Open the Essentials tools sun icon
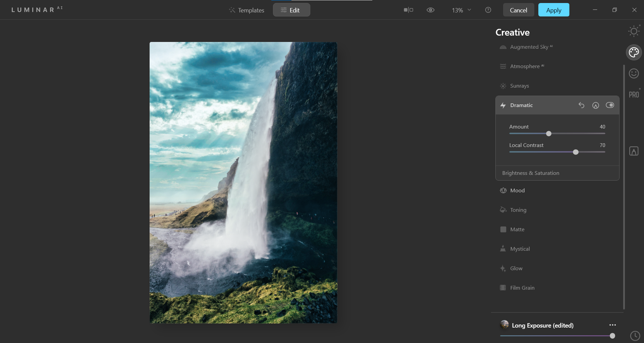Viewport: 644px width, 343px height. 634,31
